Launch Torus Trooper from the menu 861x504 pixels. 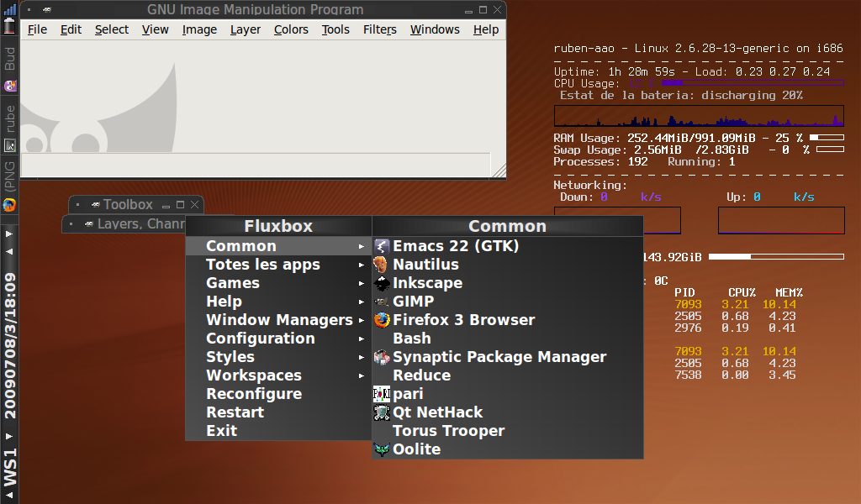pos(507,431)
